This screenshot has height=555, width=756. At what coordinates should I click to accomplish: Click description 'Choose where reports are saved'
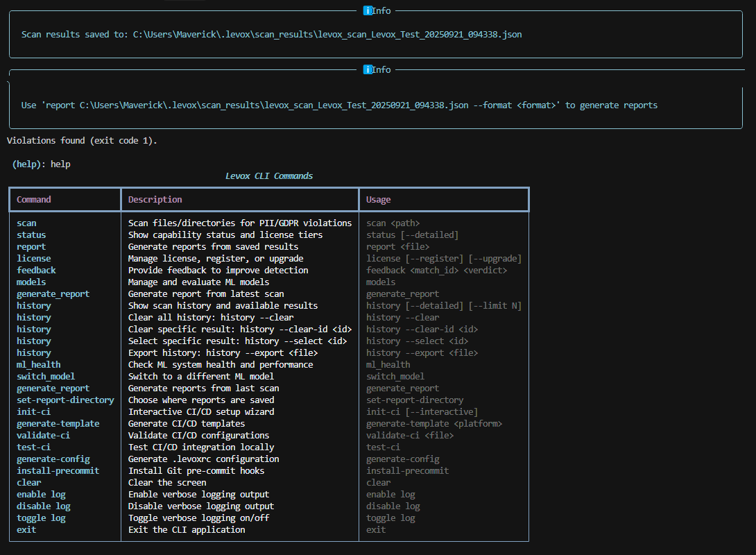click(201, 400)
